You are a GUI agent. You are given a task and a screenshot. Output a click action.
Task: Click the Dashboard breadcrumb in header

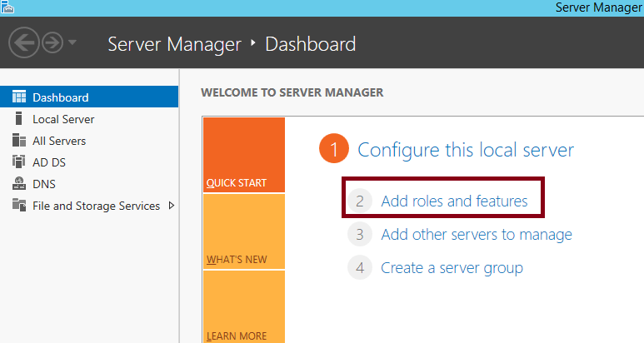tap(310, 43)
